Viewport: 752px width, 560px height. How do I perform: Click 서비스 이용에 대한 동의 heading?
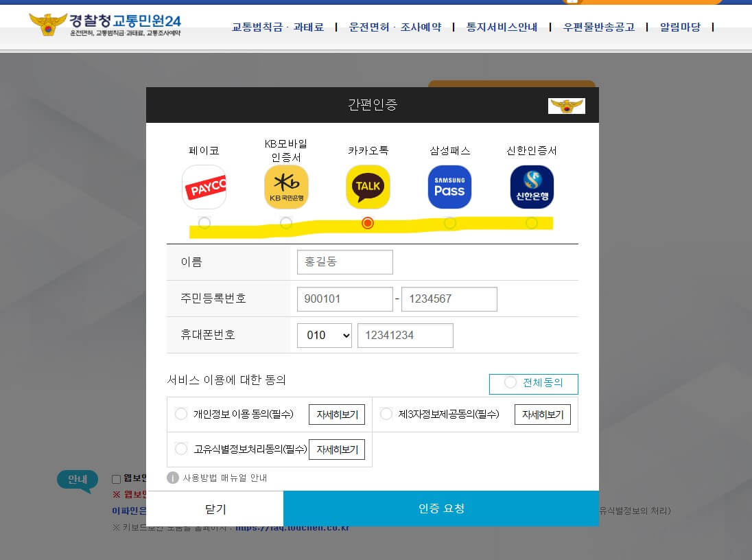tap(226, 380)
